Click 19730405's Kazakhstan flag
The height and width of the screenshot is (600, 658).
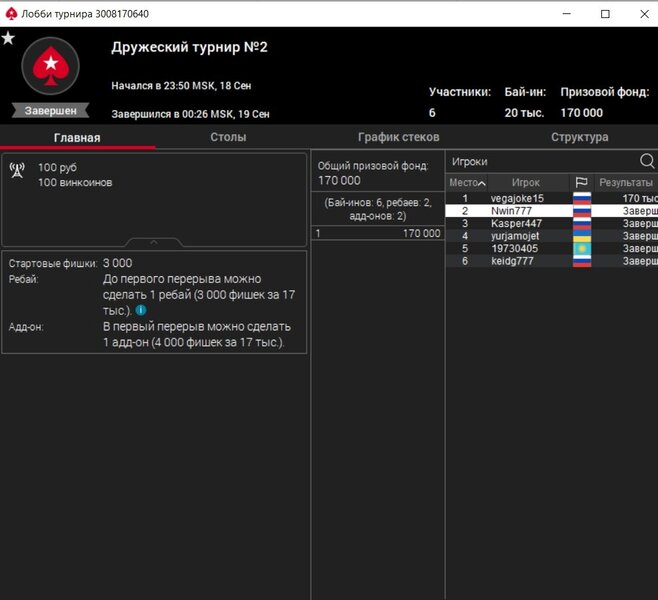(581, 248)
